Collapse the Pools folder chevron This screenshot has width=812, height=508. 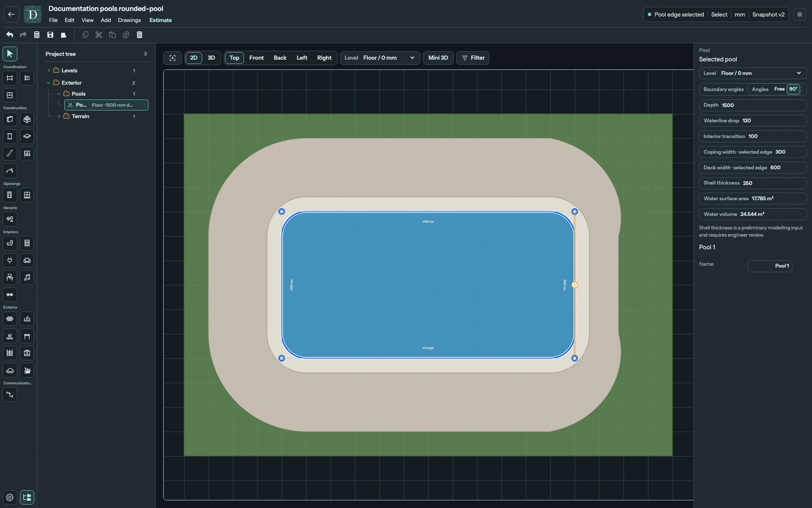point(59,94)
